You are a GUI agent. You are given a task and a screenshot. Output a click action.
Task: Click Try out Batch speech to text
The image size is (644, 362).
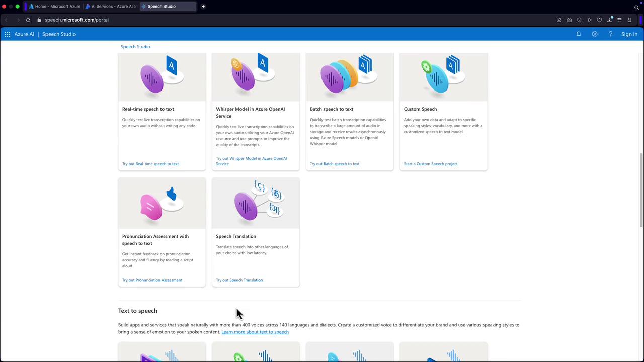click(x=335, y=164)
